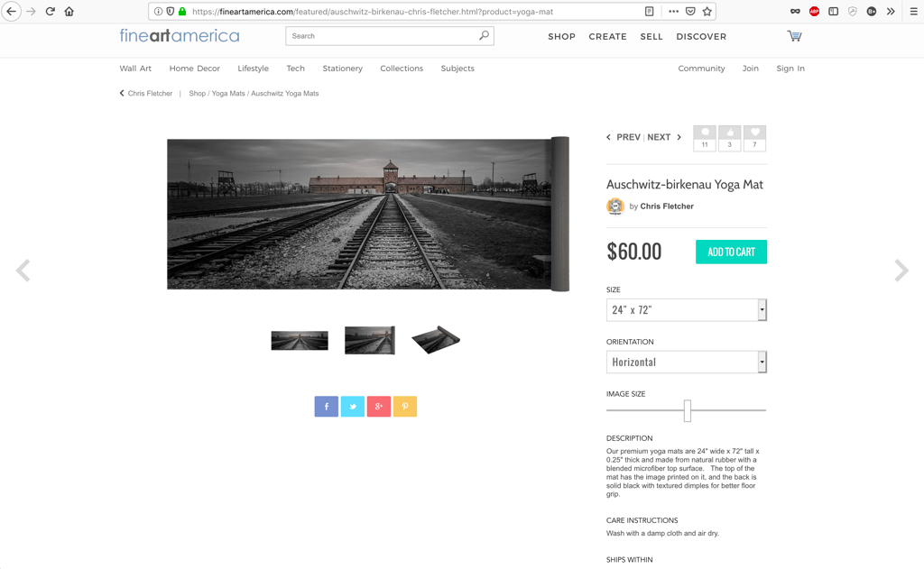Click in the site Search field
Viewport: 924px width, 569px height.
[x=383, y=36]
